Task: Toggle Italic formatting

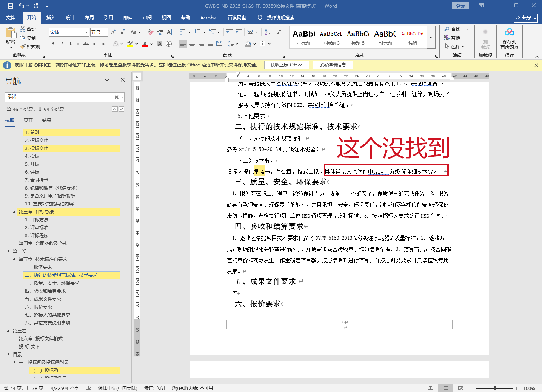Action: click(62, 44)
